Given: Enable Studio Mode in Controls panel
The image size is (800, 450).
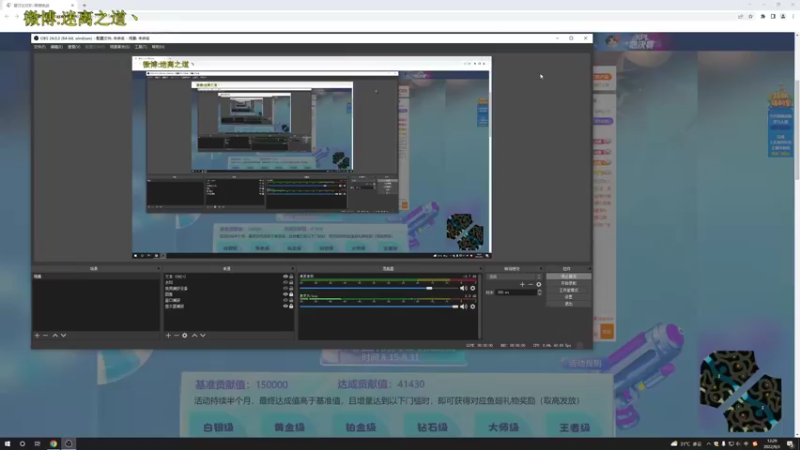Looking at the screenshot, I should point(569,290).
